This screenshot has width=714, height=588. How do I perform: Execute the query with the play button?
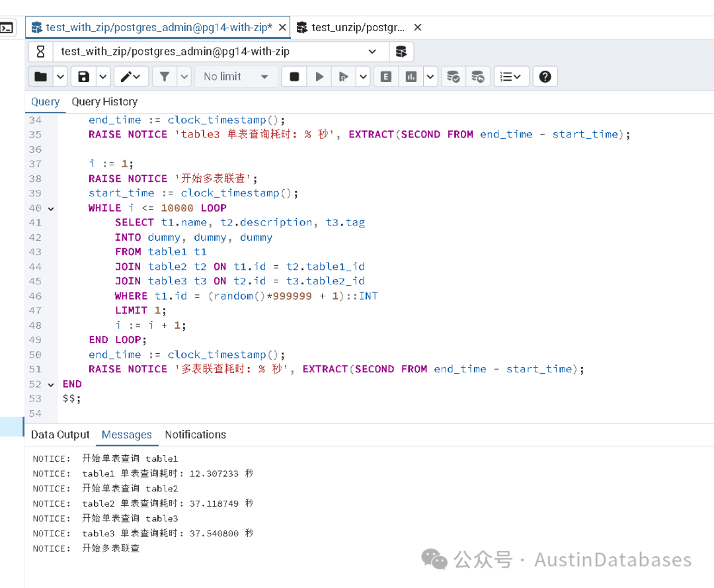point(319,77)
